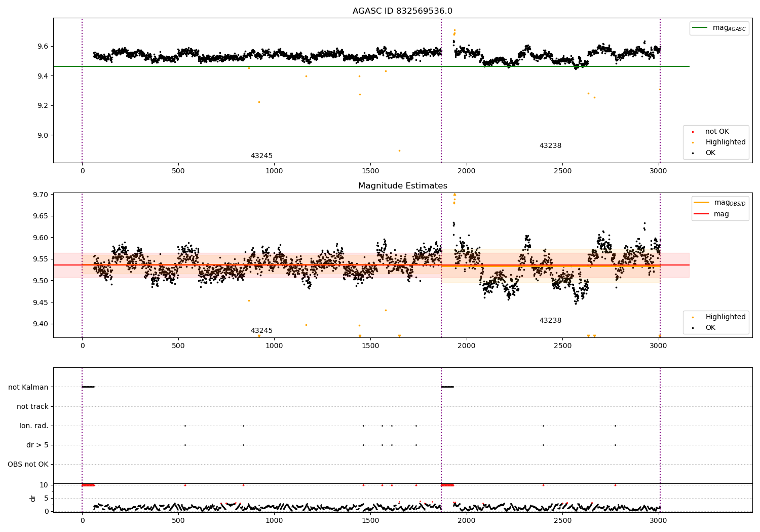Click the 'dr > 5' row label
This screenshot has height=532, width=760.
coord(37,445)
